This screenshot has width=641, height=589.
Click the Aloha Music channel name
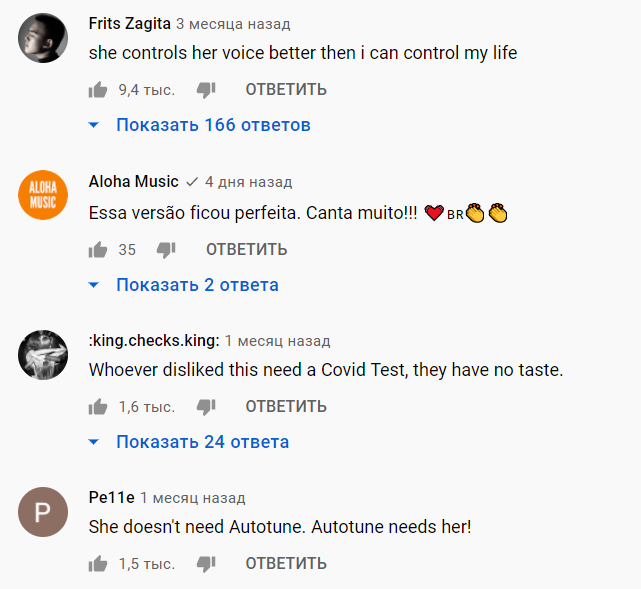pyautogui.click(x=133, y=182)
